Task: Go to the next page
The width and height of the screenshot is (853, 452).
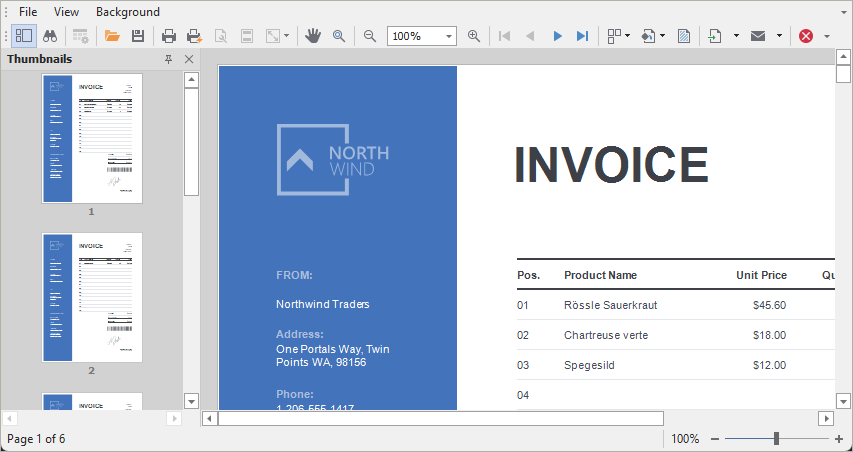Action: pyautogui.click(x=557, y=36)
